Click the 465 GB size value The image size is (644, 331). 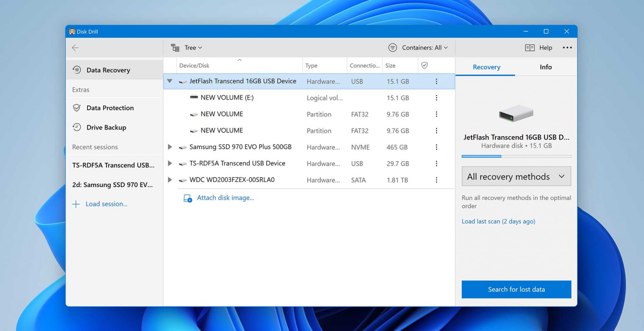coord(397,147)
